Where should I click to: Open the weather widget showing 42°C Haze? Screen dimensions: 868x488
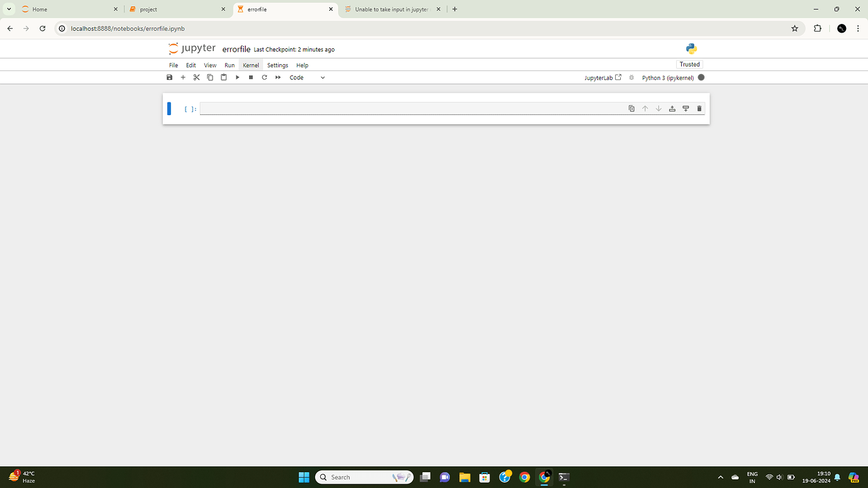[22, 477]
